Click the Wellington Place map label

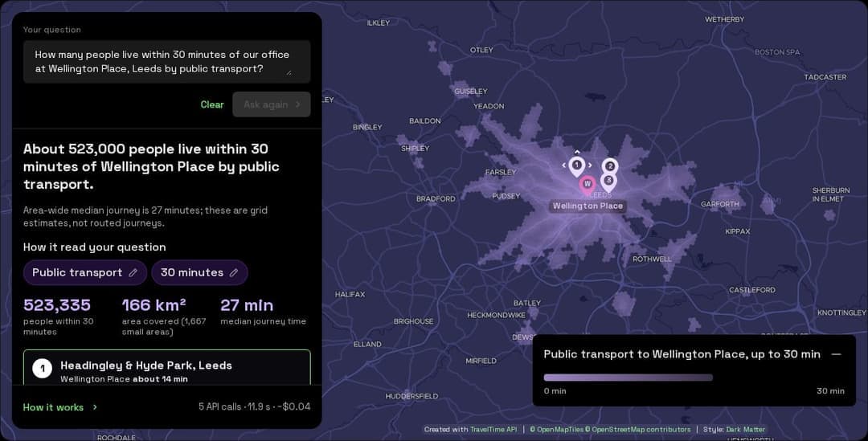point(588,206)
